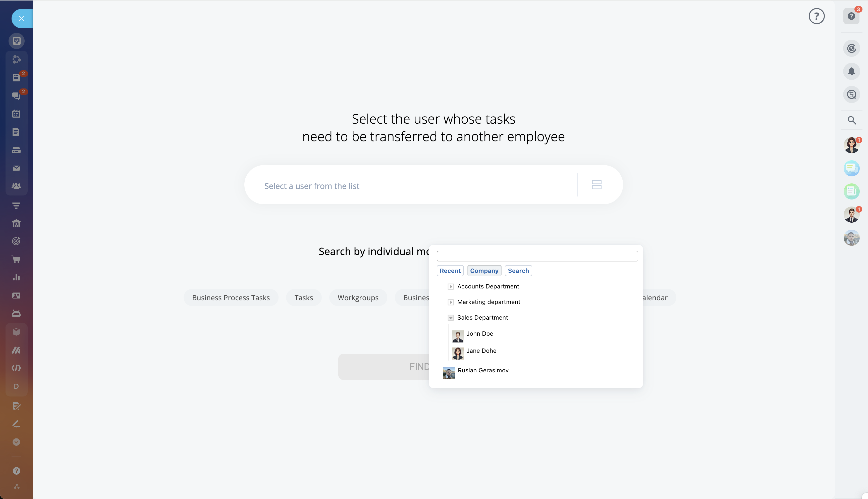Open the bar chart analytics sidebar icon
Viewport: 868px width, 499px height.
[16, 277]
